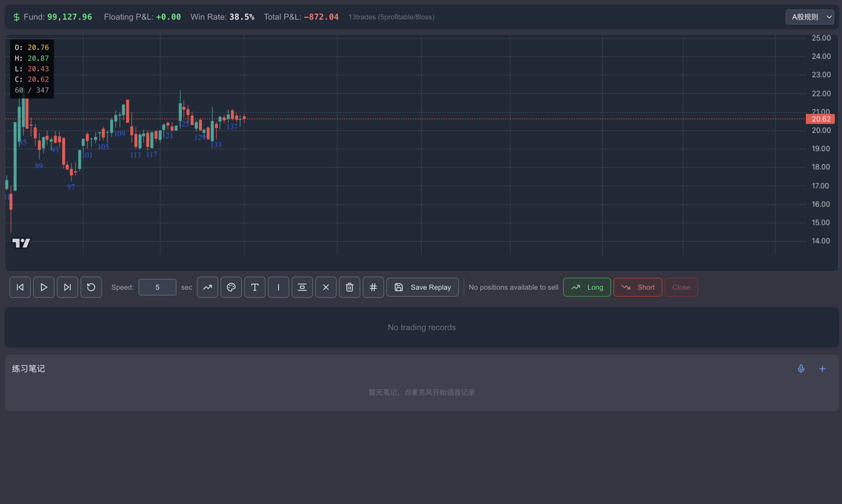842x504 pixels.
Task: Click the bar label 97 on chart
Action: (71, 187)
